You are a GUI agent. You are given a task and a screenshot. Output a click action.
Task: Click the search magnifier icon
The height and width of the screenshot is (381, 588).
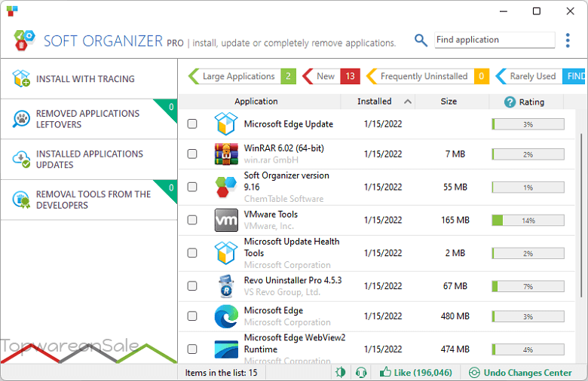click(x=421, y=40)
